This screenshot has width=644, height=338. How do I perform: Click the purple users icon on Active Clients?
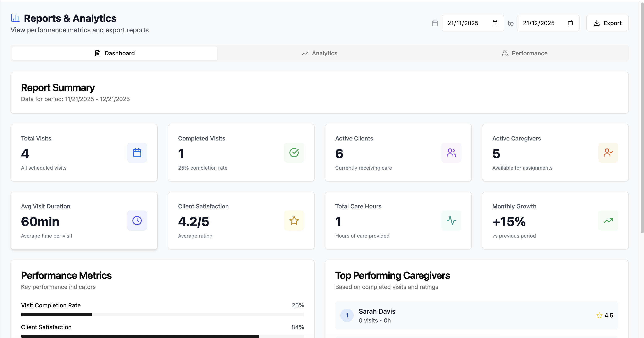(451, 153)
